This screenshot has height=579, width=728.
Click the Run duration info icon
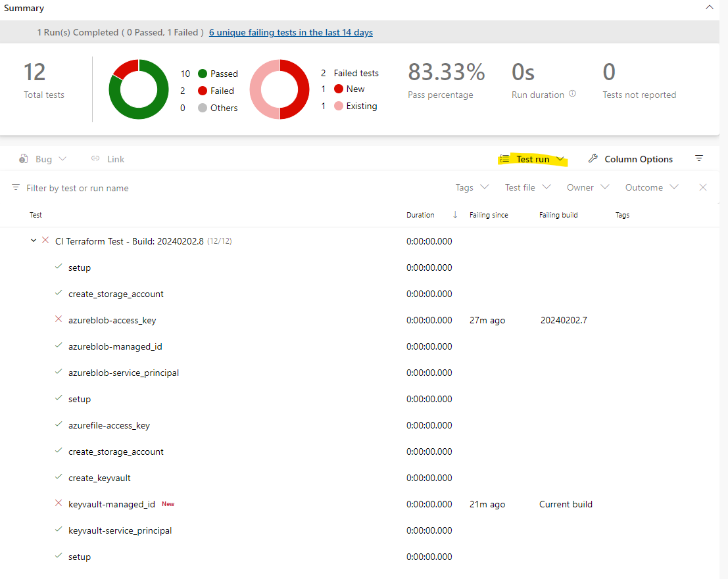572,94
